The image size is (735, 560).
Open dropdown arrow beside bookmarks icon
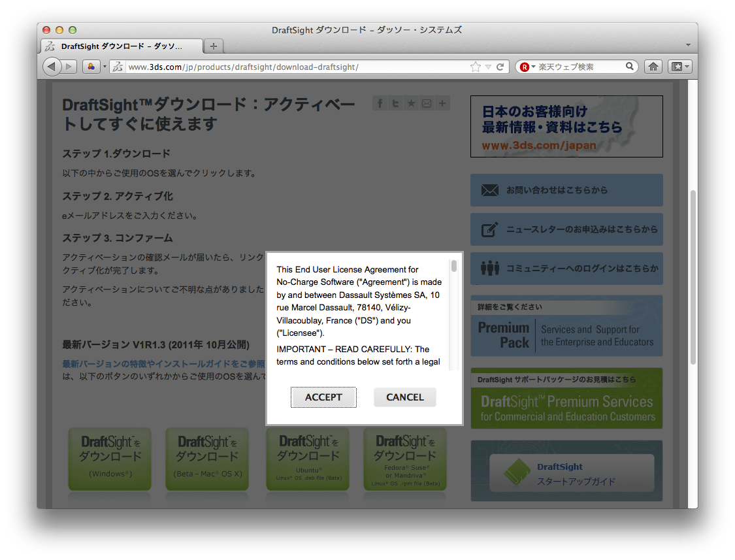[x=105, y=67]
